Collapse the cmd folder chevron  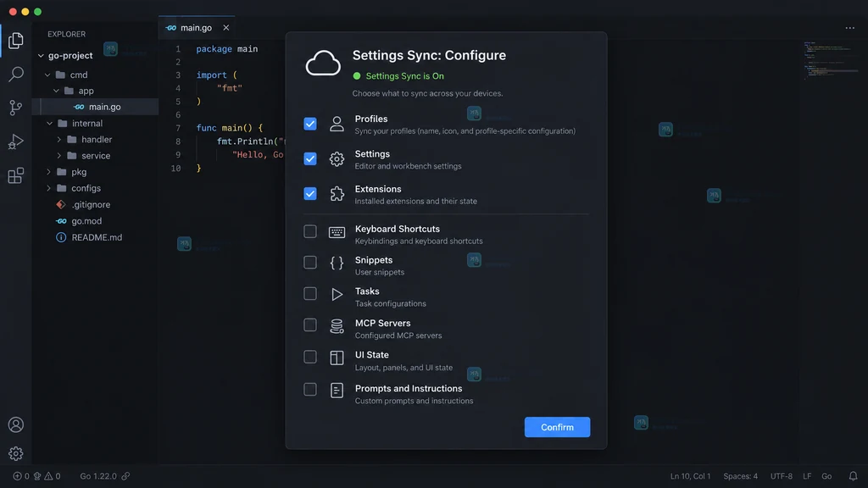tap(47, 75)
